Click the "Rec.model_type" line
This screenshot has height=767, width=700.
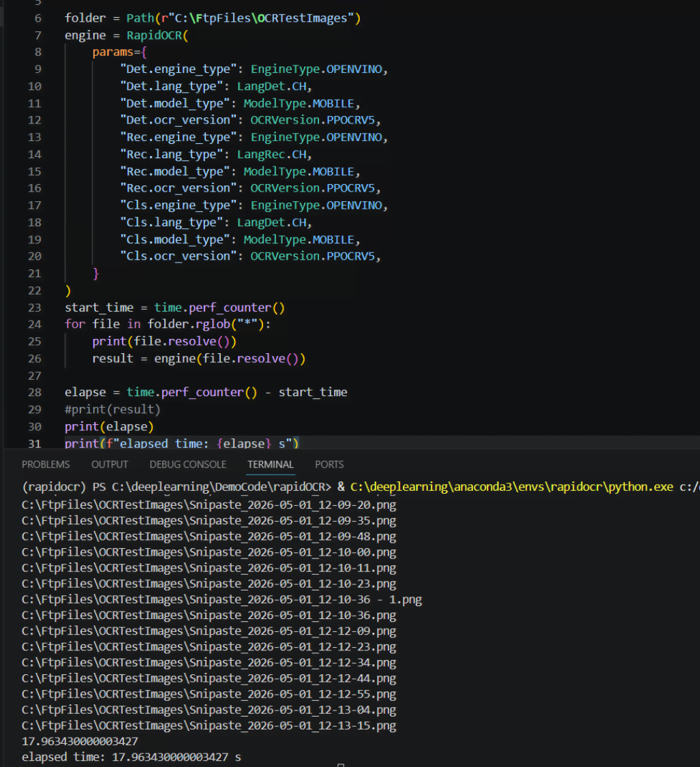tap(240, 171)
